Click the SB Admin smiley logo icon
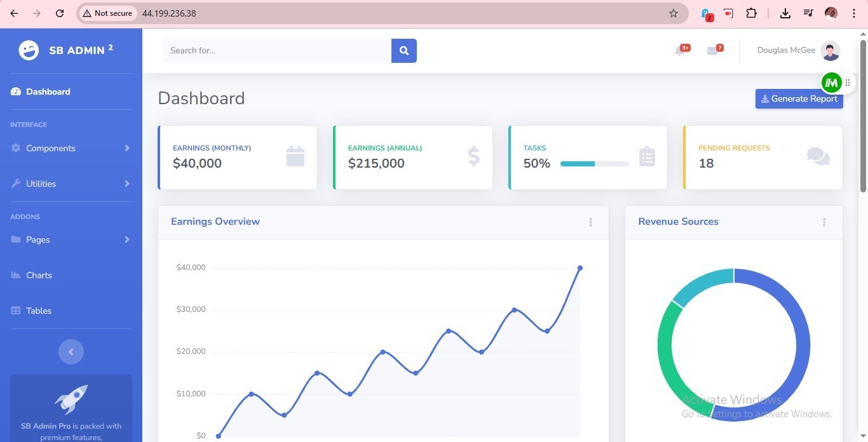Screen dimensions: 868x442 click(x=29, y=50)
